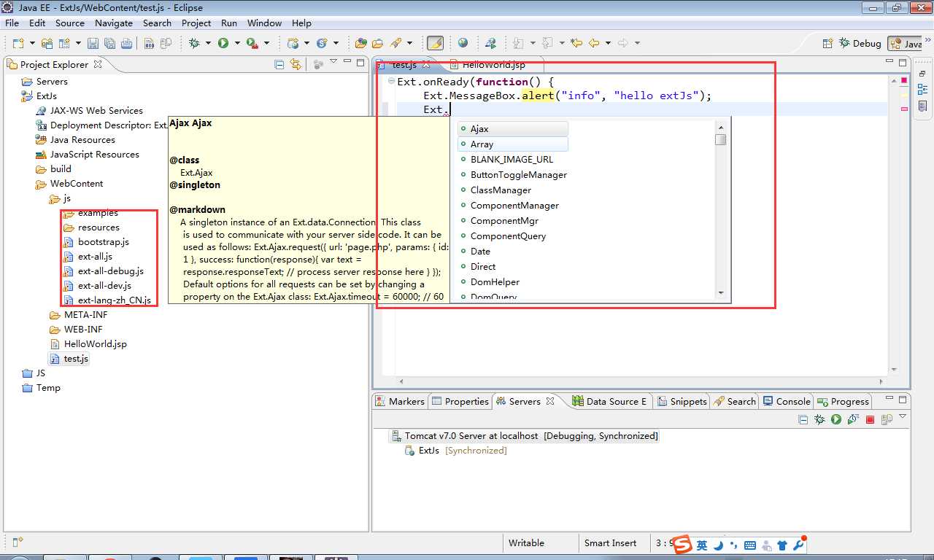This screenshot has width=934, height=560.
Task: Close the Project Explorer view tab
Action: point(98,64)
